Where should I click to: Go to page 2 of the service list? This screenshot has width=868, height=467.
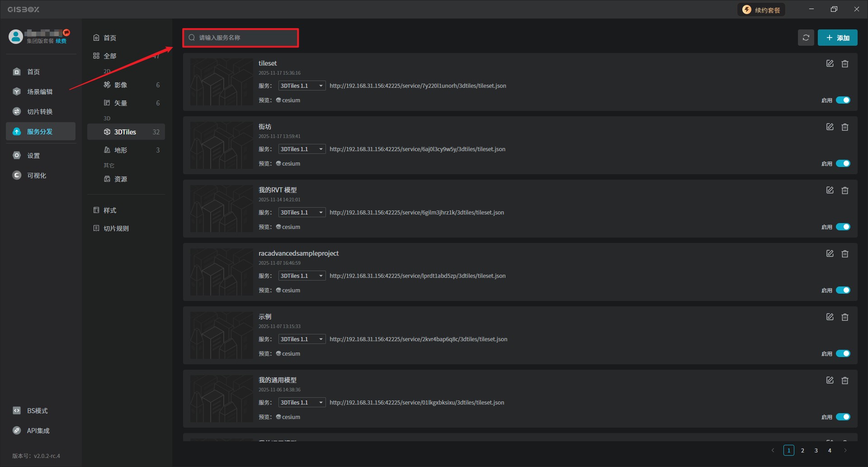(x=802, y=450)
